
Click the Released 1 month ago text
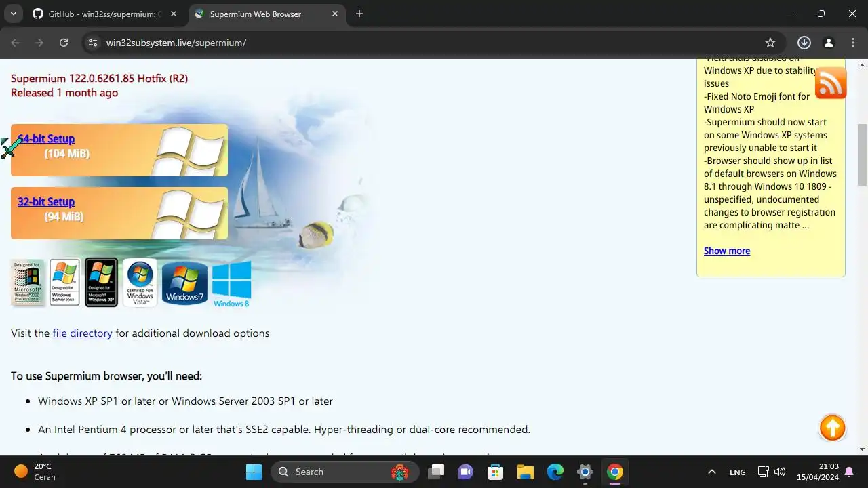[64, 93]
